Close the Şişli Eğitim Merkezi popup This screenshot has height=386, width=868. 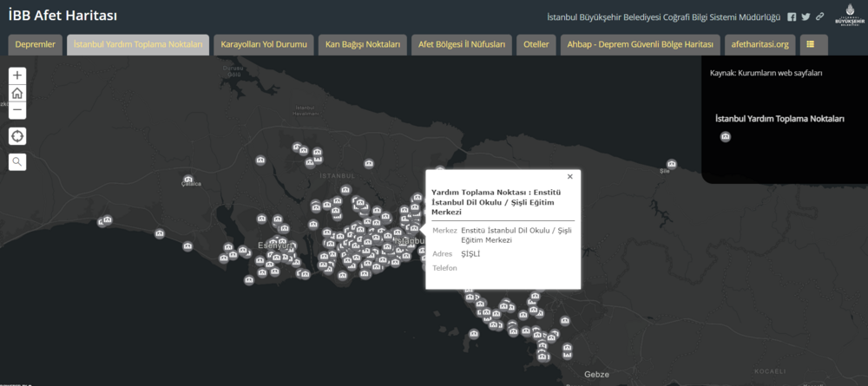(x=570, y=177)
